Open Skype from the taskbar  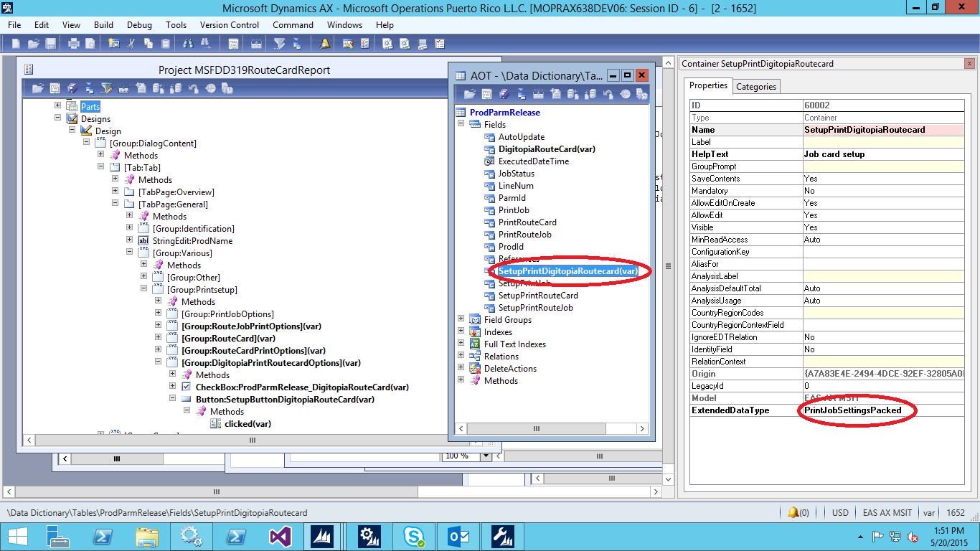click(x=414, y=535)
